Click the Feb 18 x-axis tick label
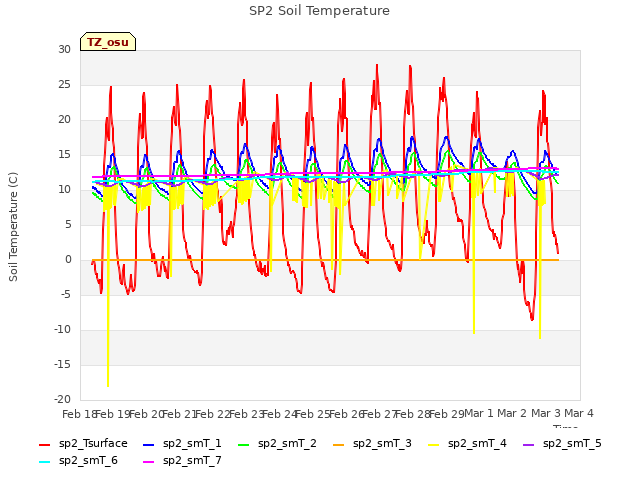The width and height of the screenshot is (640, 480). pos(79,414)
